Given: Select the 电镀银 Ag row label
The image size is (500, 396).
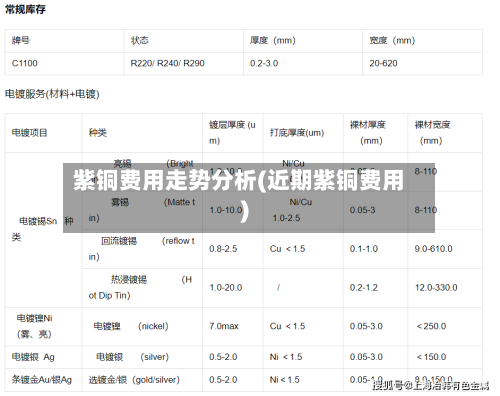Looking at the screenshot, I should 33,357.
